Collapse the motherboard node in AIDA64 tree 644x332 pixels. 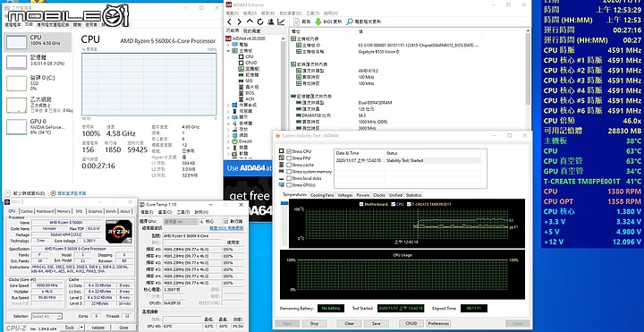pyautogui.click(x=228, y=50)
